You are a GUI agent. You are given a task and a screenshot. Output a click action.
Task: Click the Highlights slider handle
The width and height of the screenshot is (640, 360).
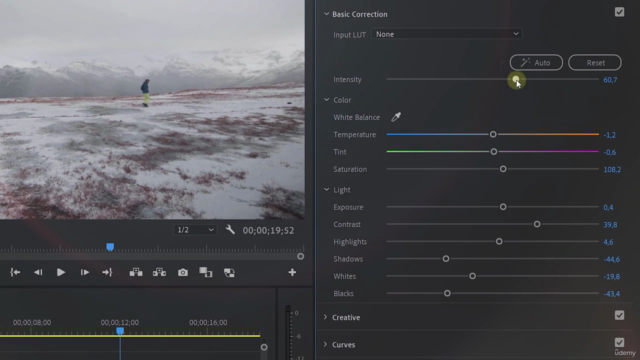pyautogui.click(x=499, y=242)
